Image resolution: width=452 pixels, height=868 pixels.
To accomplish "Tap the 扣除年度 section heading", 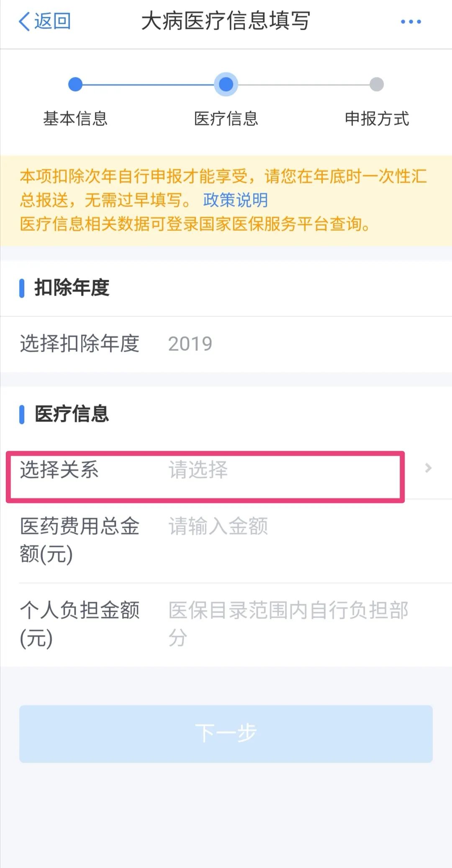I will tap(72, 288).
